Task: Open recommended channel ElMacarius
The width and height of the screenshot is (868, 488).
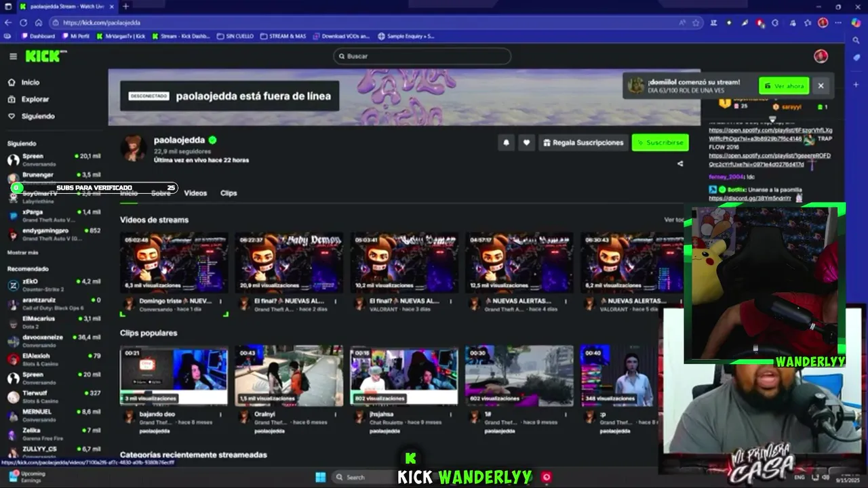Action: click(x=54, y=322)
